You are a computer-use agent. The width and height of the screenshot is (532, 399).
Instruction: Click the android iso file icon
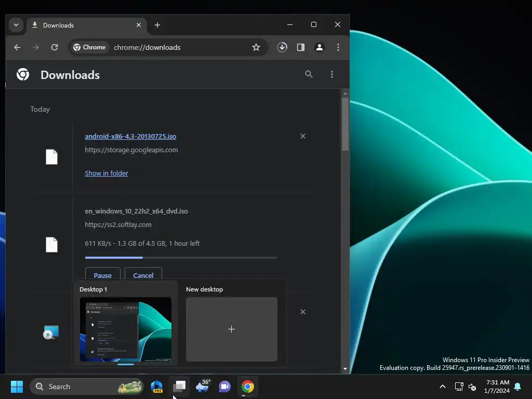[51, 157]
